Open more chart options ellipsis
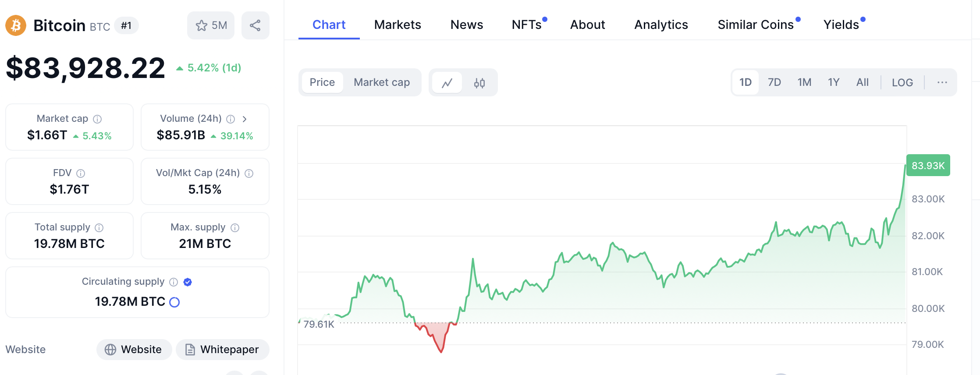The height and width of the screenshot is (375, 980). coord(942,82)
